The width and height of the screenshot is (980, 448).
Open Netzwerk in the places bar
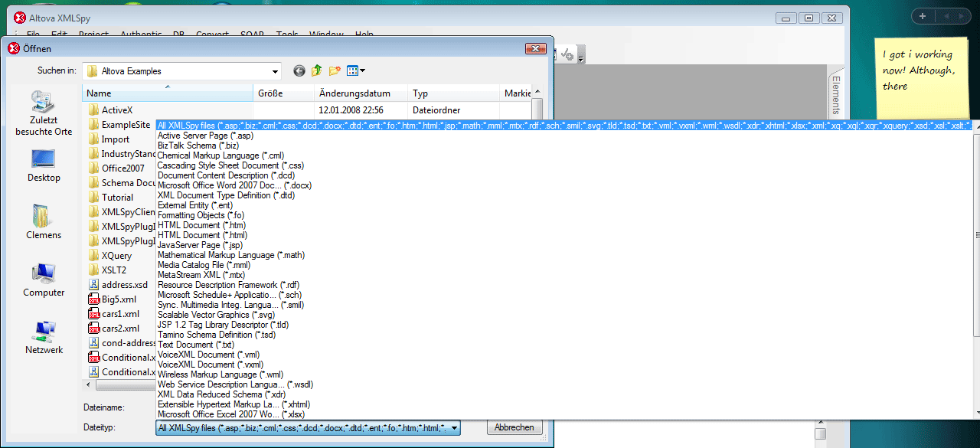[44, 338]
